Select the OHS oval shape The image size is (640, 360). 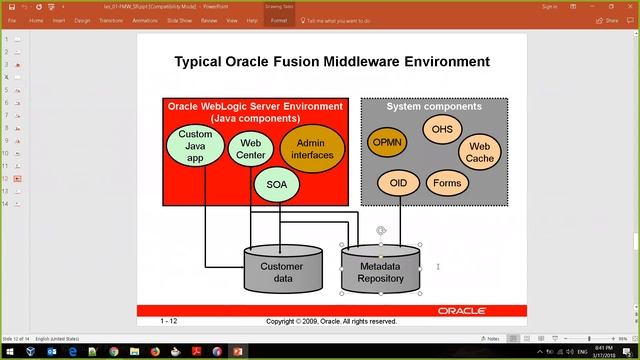click(442, 129)
